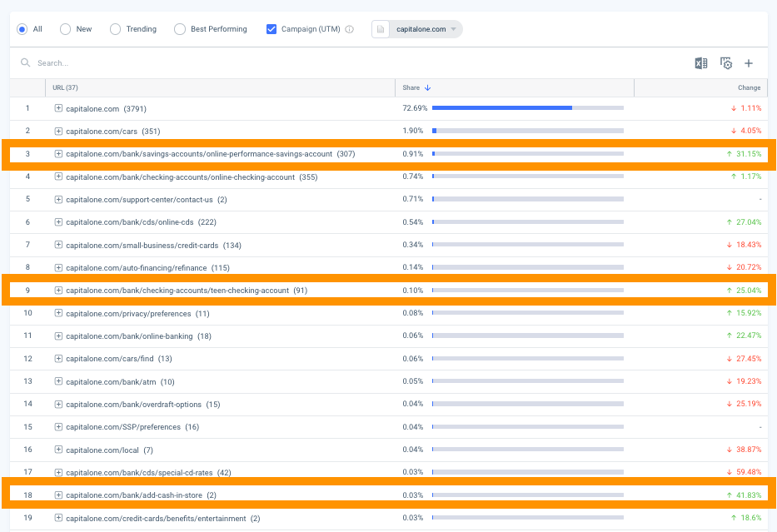Expand bank/atm row
The image size is (777, 532).
coord(58,381)
